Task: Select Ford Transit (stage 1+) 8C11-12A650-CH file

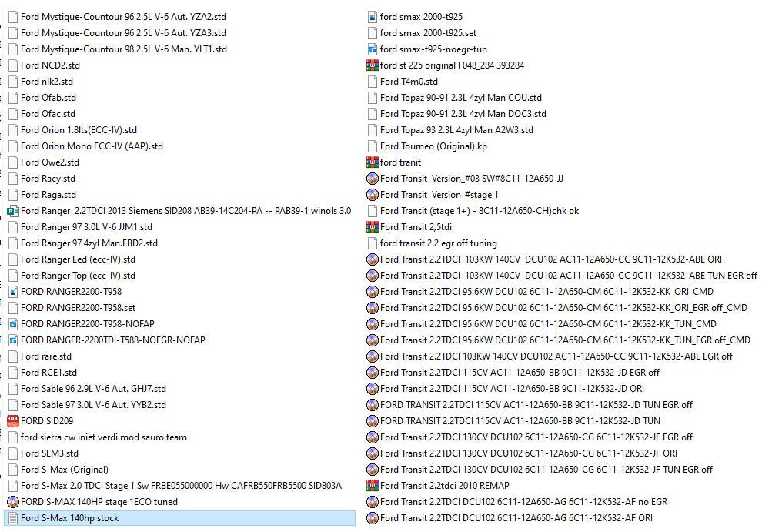Action: point(480,211)
